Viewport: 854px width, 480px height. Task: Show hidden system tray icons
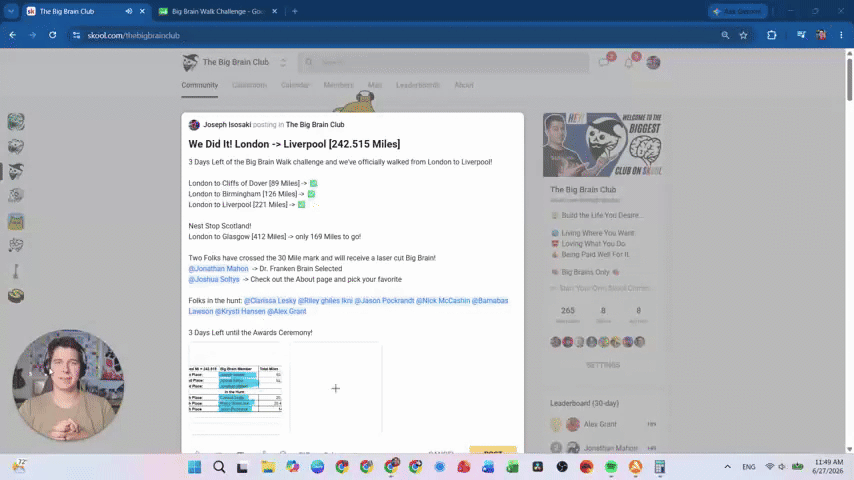pos(728,467)
